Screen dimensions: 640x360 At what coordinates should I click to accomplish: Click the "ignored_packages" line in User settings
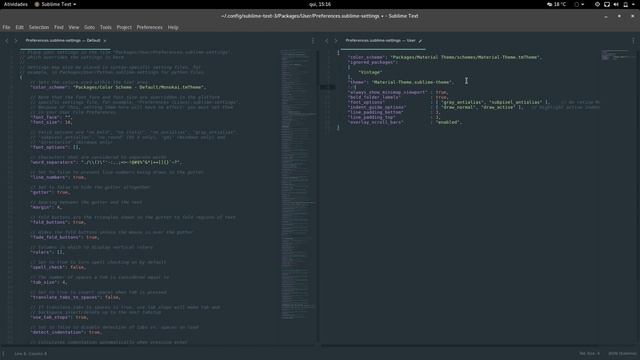point(373,62)
